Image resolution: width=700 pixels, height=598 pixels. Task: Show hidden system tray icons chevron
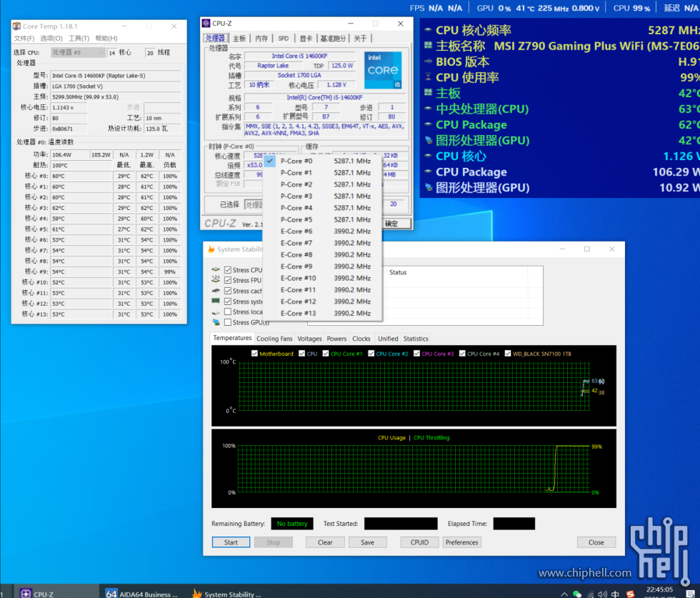point(564,594)
